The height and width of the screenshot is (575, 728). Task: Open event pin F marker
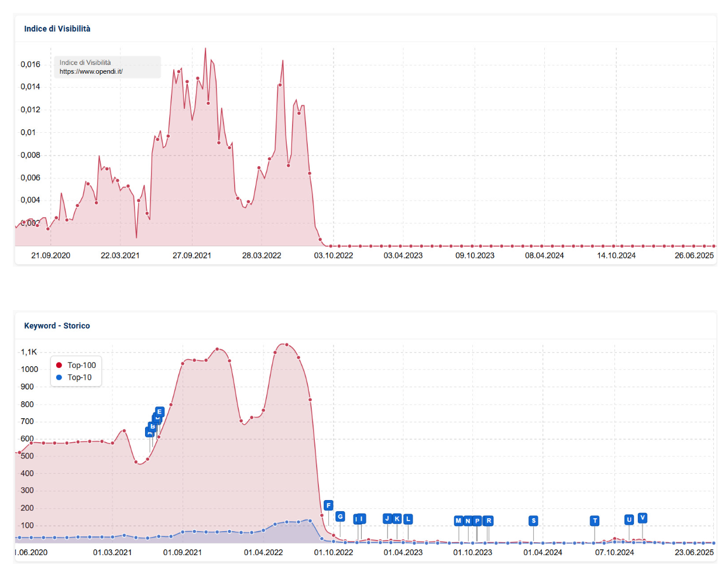[328, 505]
